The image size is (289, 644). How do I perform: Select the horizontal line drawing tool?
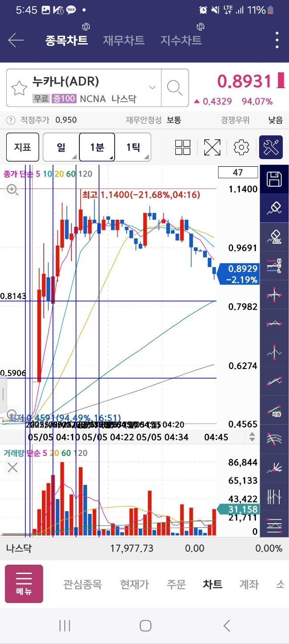274,324
